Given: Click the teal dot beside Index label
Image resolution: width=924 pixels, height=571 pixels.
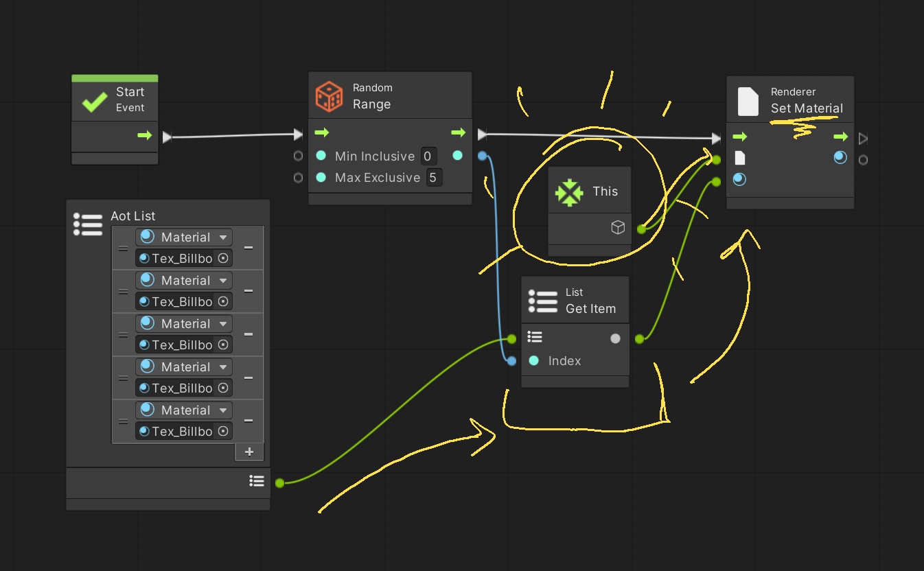Looking at the screenshot, I should coord(533,360).
